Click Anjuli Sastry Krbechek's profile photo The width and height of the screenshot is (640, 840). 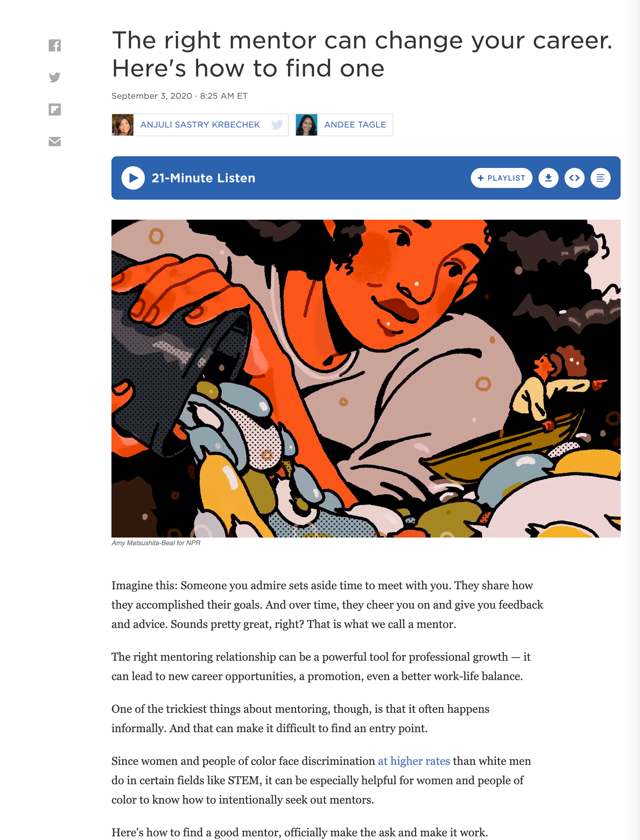point(123,125)
